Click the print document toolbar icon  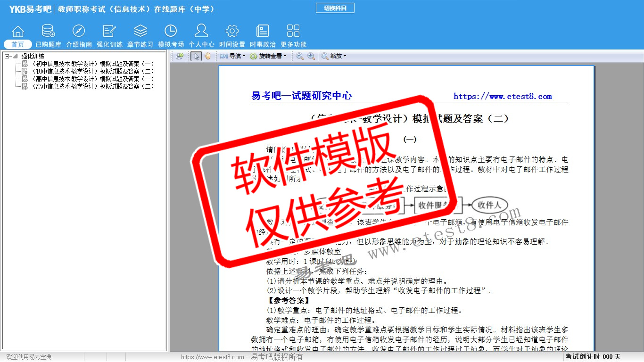(180, 56)
